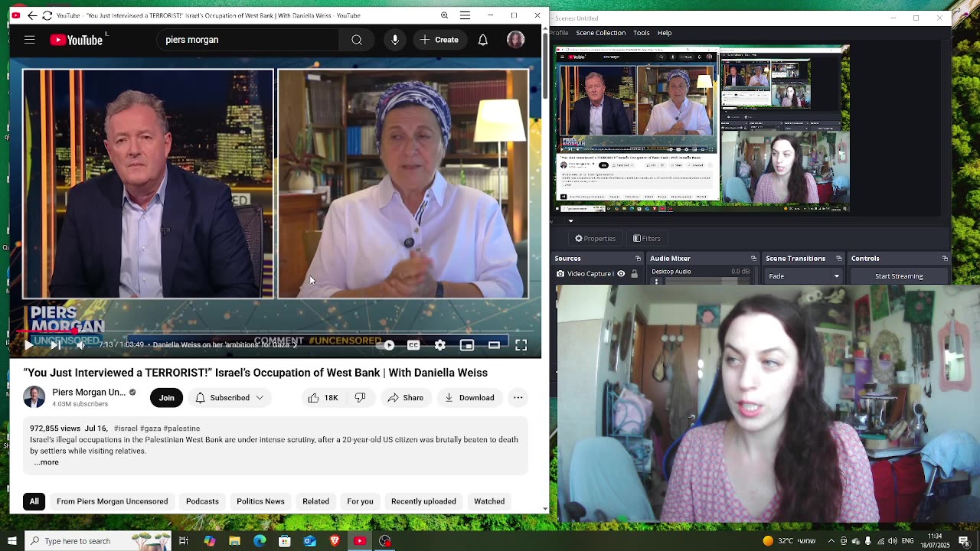Open OBS Help menu

coord(665,33)
